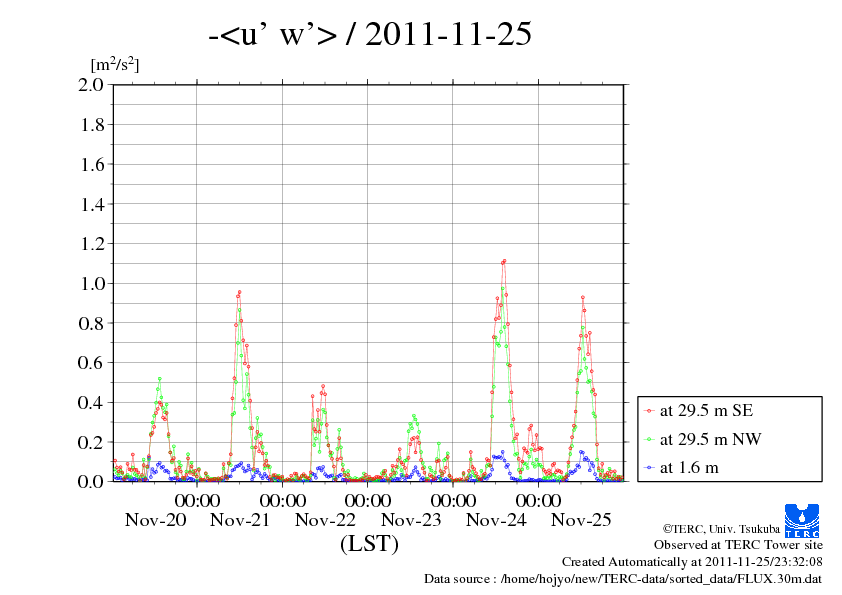The image size is (842, 595).
Task: Click the y-axis value 2.0
Action: click(x=91, y=84)
